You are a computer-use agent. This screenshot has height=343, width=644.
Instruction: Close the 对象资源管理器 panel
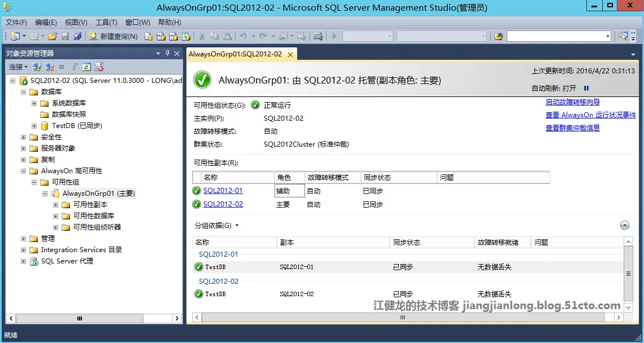177,54
